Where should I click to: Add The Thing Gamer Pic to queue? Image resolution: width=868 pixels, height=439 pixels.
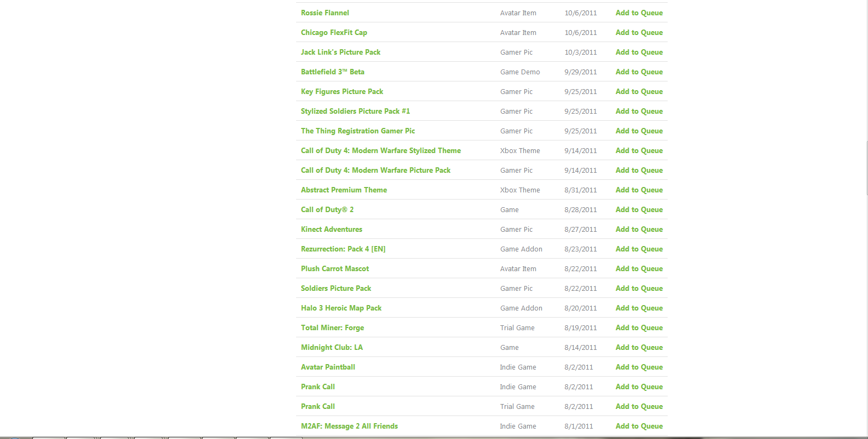point(639,131)
